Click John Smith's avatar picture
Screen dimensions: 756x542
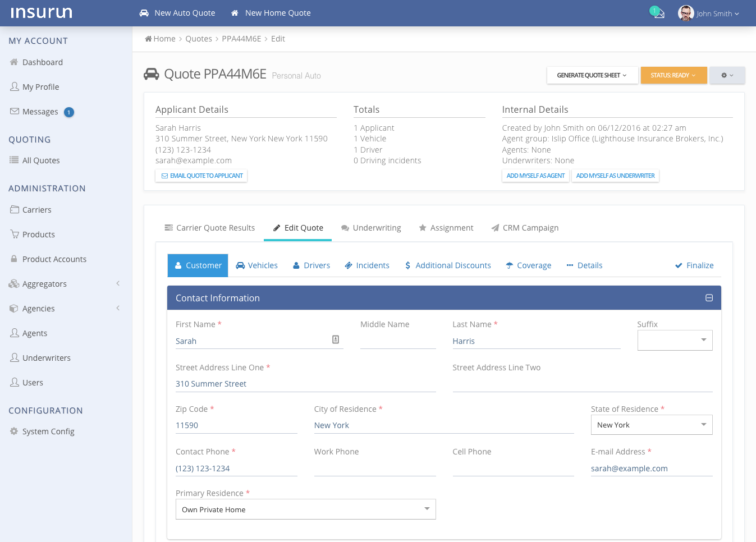(686, 13)
